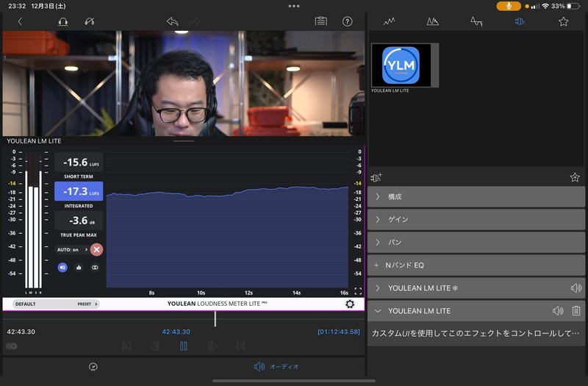Toggle speaker on the expanded YOULEAN LM LITE

coord(558,311)
